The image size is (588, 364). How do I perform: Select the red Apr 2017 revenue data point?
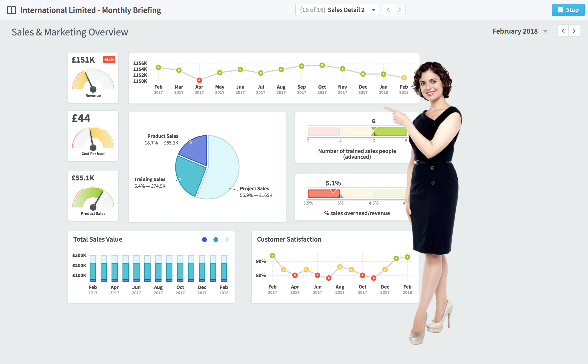click(x=199, y=80)
